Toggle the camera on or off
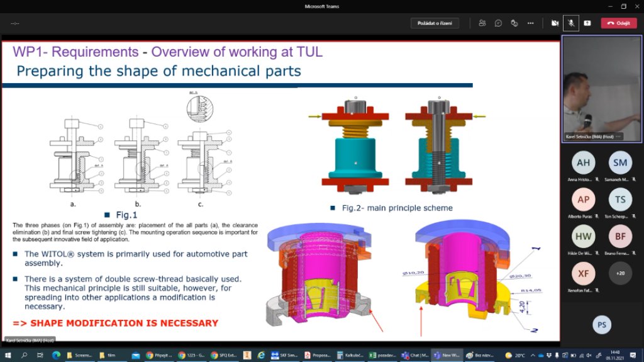 coord(555,23)
